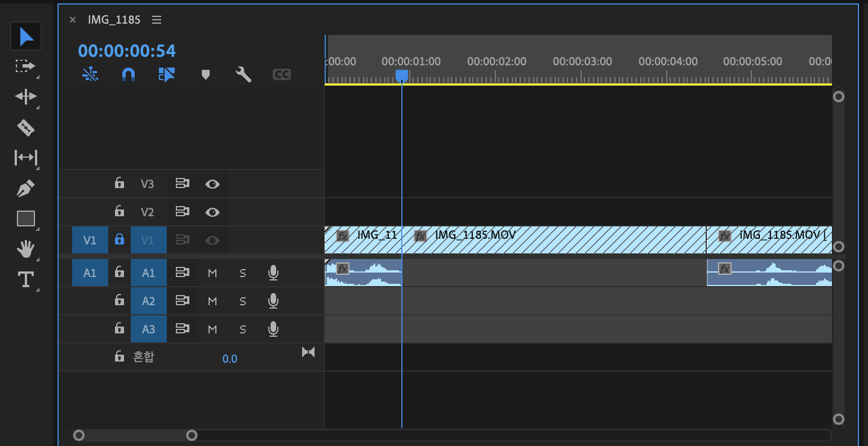Toggle sync lock for A3

[x=182, y=329]
